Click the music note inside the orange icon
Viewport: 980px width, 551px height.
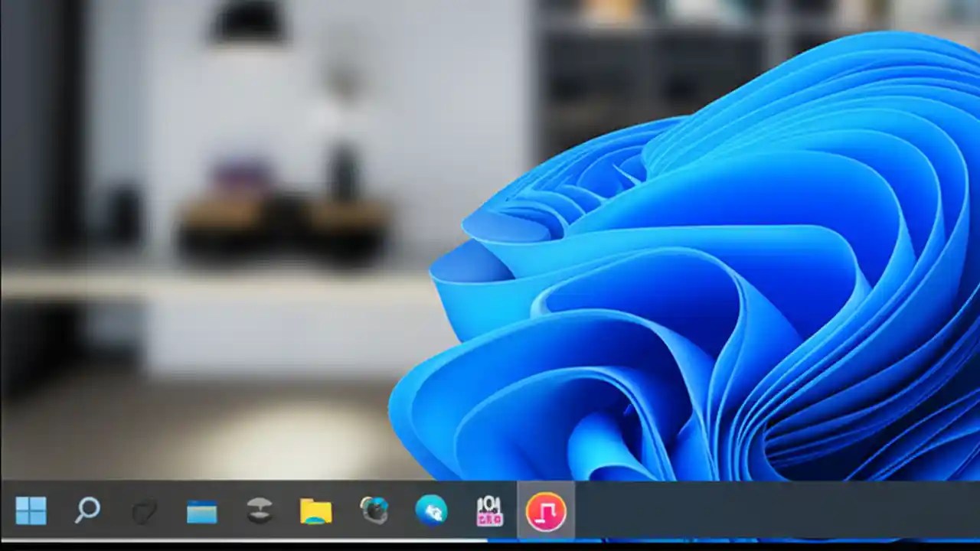[547, 510]
